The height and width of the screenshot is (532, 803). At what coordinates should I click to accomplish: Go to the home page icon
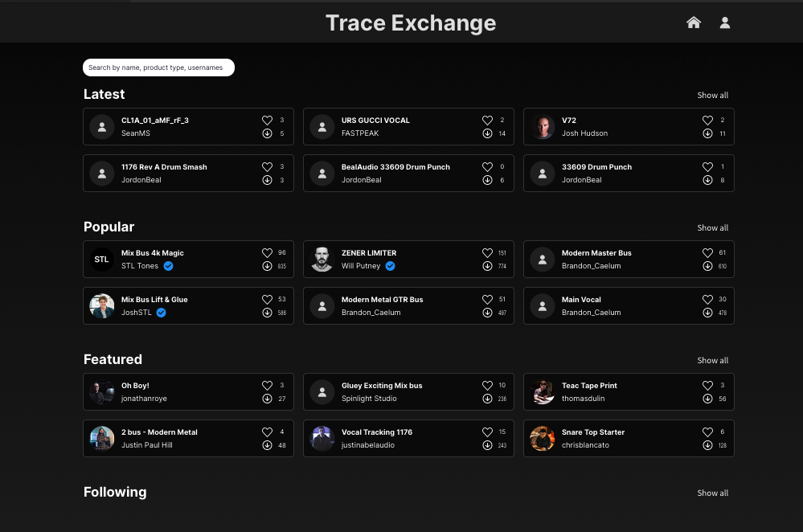pyautogui.click(x=694, y=23)
